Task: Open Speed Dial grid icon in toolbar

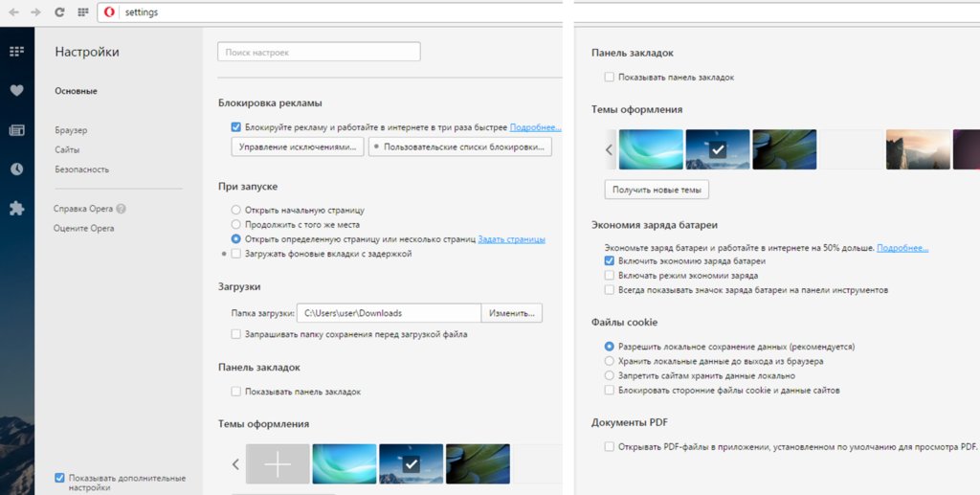Action: 82,11
